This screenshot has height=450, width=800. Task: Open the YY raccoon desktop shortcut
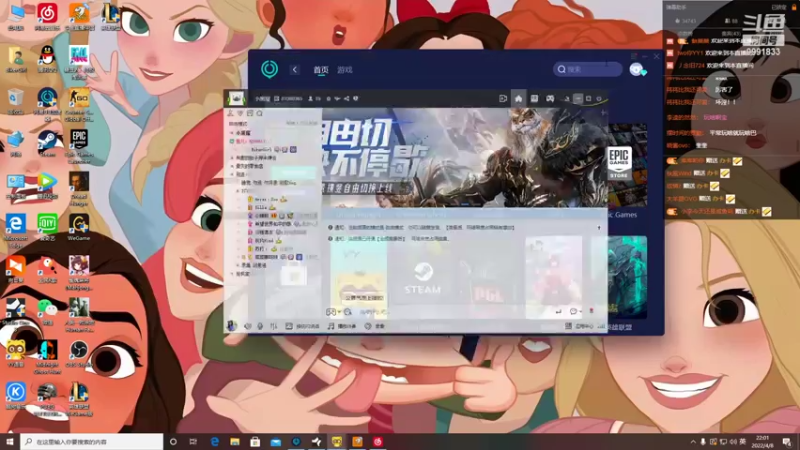click(16, 353)
